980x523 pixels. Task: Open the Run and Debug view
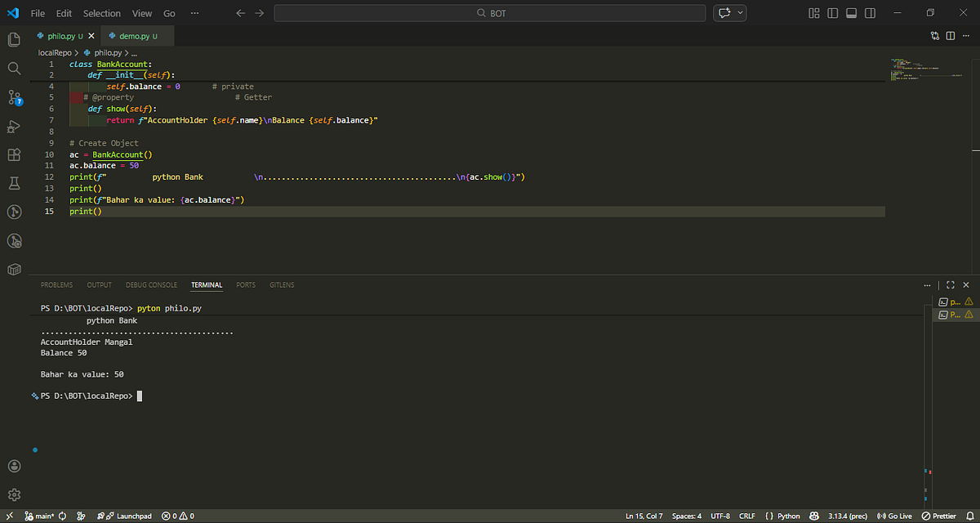pos(14,126)
